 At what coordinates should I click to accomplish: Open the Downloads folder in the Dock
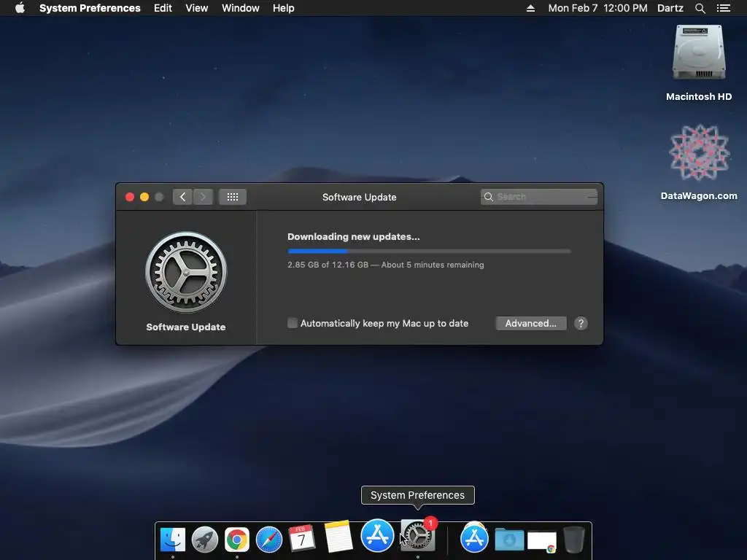coord(509,540)
